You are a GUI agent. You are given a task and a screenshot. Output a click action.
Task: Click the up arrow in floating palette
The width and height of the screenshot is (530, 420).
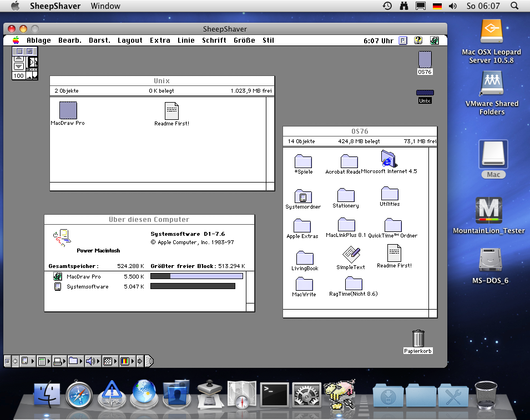[x=19, y=59]
